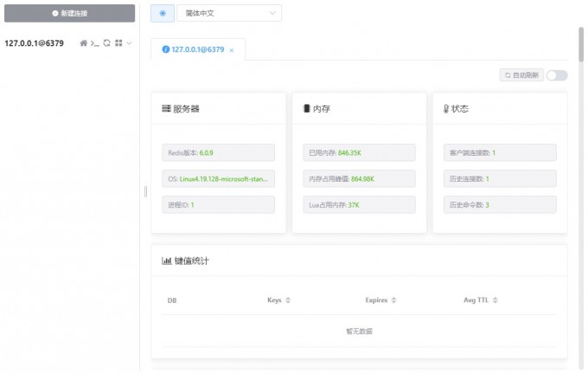Click the 新建连接 new connection button
Screen dimensions: 588x374
tap(69, 13)
